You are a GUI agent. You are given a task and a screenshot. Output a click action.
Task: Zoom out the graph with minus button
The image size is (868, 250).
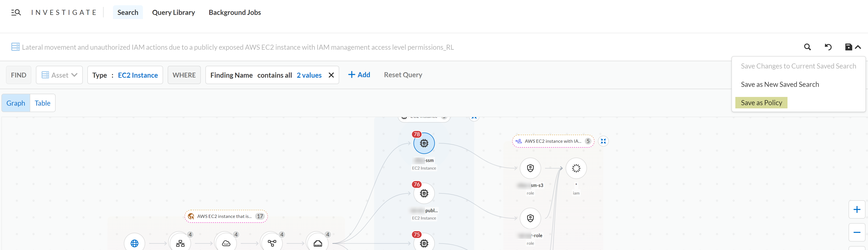tap(857, 232)
